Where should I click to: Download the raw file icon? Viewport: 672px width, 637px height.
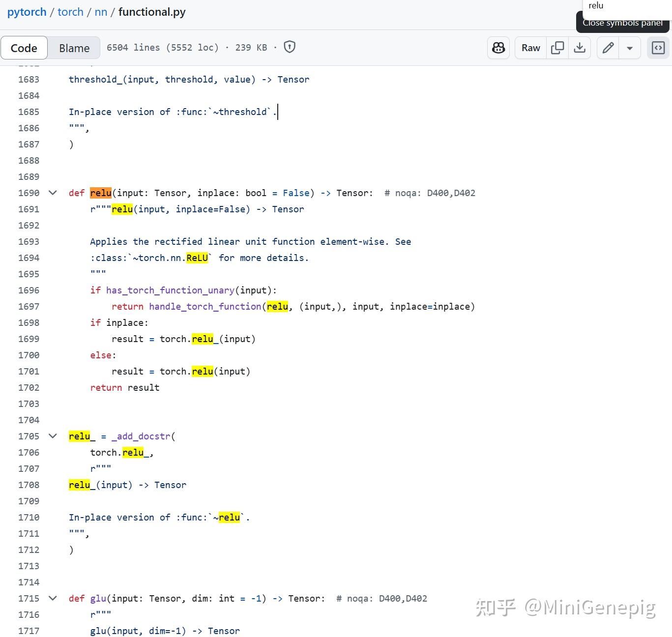[x=580, y=48]
